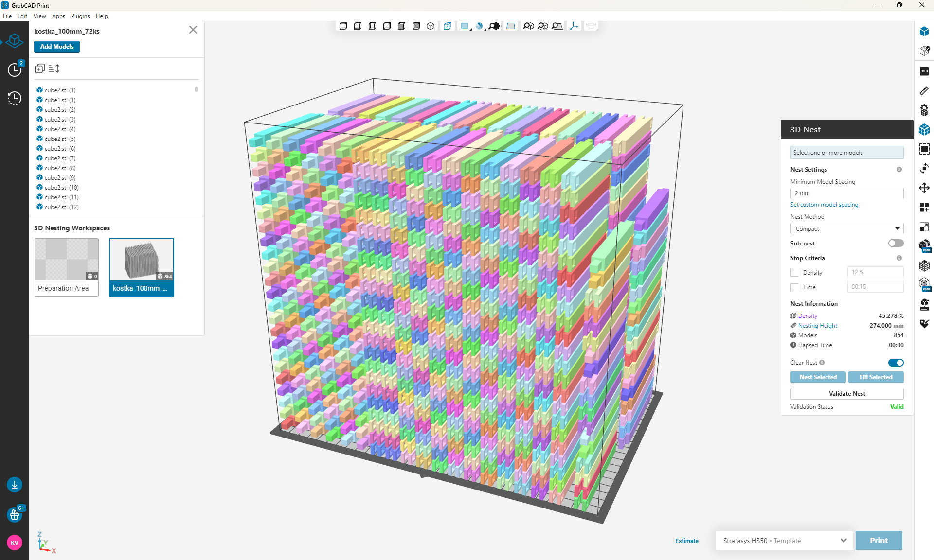Zoom to fit model with magnifier-cube icon
This screenshot has height=560, width=934.
click(528, 26)
